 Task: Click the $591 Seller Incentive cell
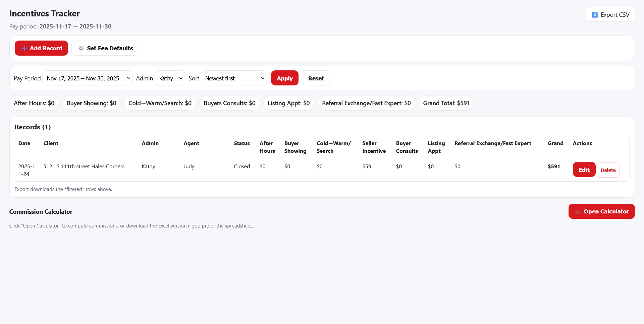(x=368, y=166)
